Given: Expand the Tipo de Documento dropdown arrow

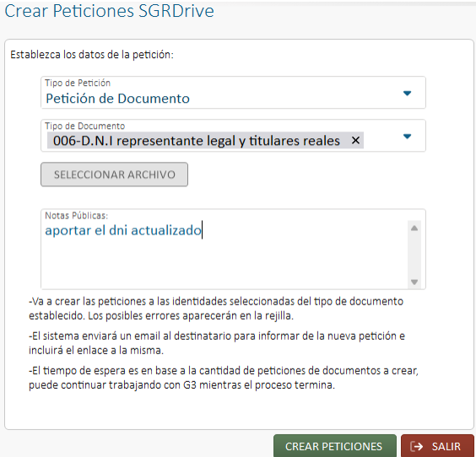Looking at the screenshot, I should coord(407,137).
